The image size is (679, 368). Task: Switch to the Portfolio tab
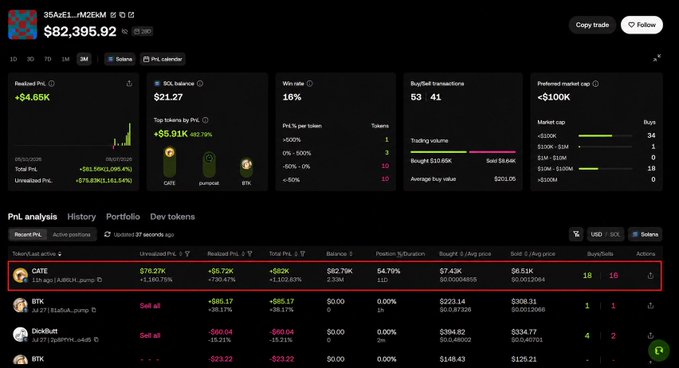tap(123, 217)
